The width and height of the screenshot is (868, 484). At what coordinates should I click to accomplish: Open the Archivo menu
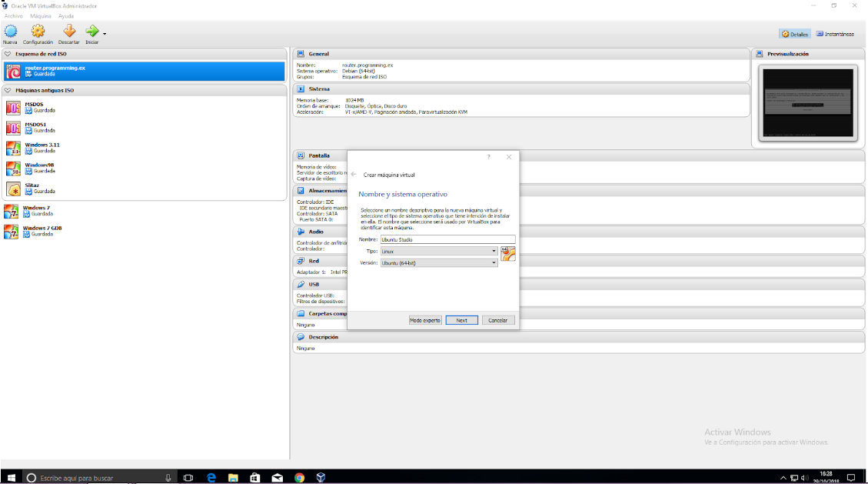13,15
